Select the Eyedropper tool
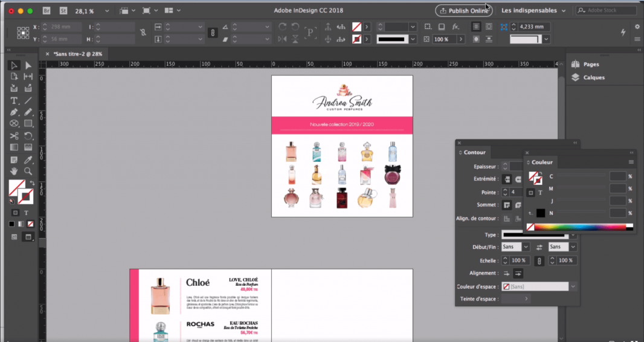Screen dimensions: 644x342 [x=28, y=160]
